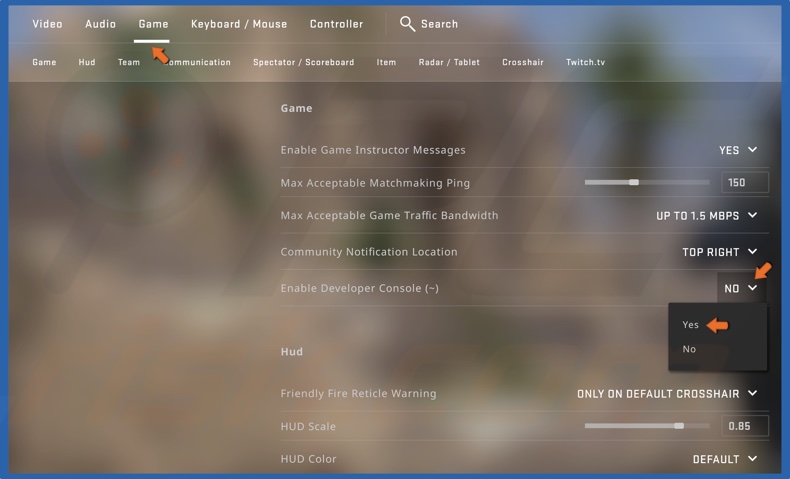Click the Search magnifier icon

pos(407,24)
